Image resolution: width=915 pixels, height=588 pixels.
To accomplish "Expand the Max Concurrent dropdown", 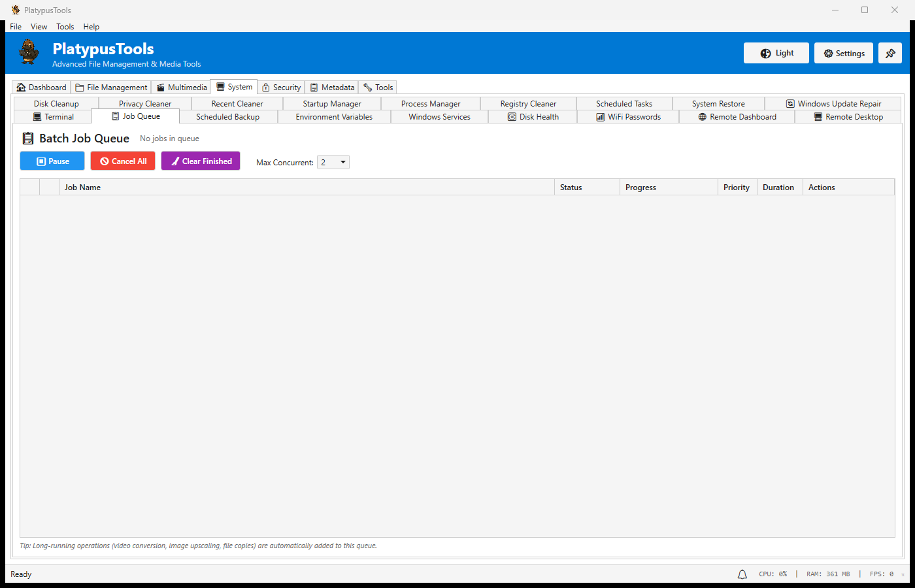I will tap(333, 162).
